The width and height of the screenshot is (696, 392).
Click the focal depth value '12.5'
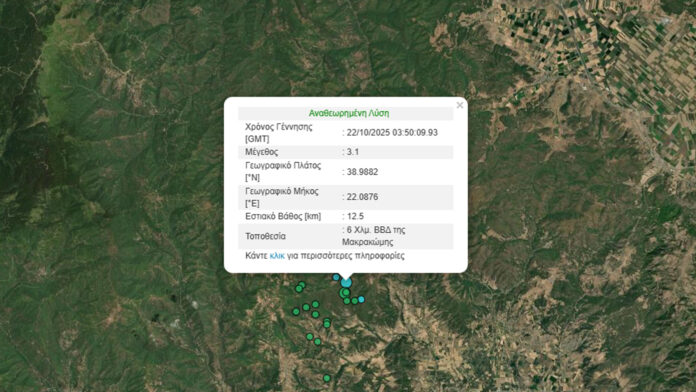(355, 216)
